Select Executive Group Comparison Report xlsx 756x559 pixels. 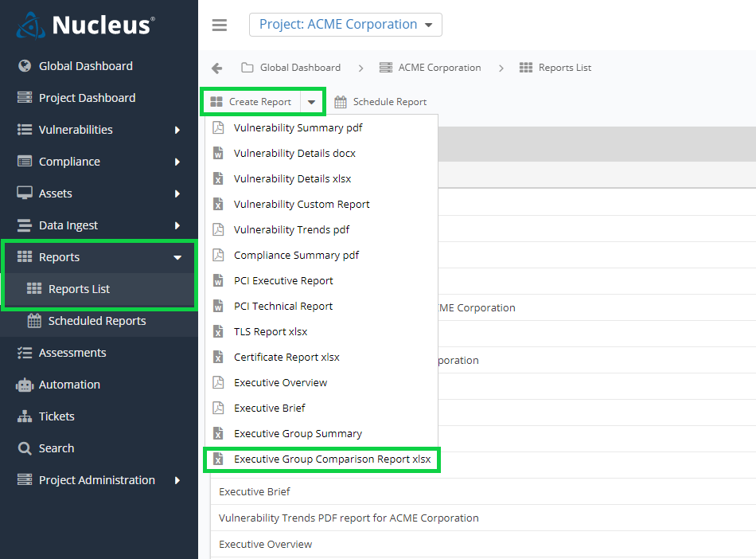[x=321, y=459]
